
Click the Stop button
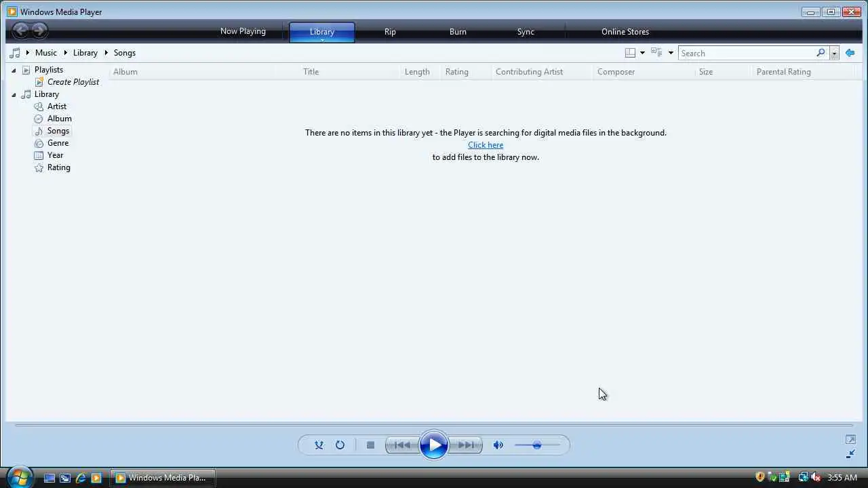pos(370,445)
